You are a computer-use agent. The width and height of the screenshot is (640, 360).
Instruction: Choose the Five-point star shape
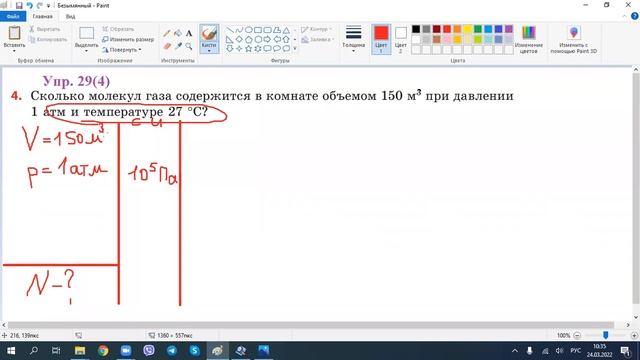click(249, 49)
